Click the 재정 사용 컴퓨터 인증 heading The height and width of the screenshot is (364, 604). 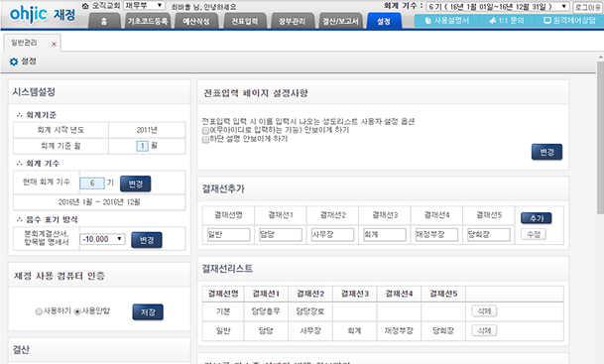(x=60, y=276)
